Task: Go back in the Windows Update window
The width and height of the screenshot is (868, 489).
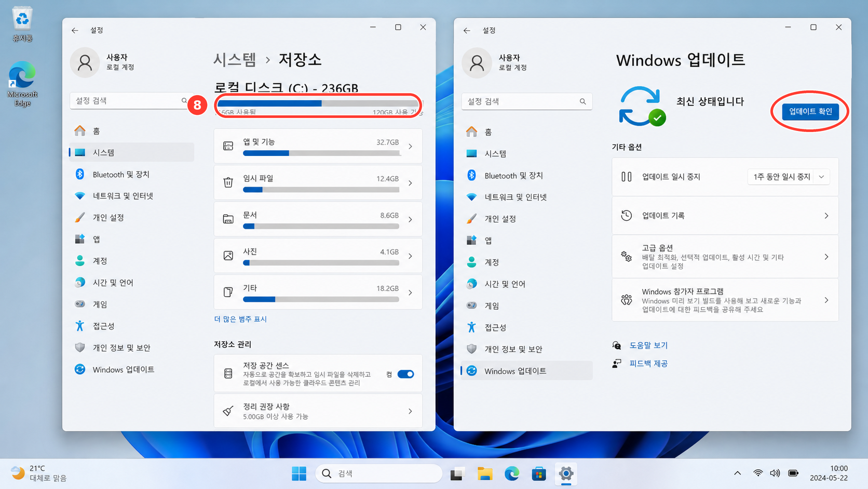Action: click(x=467, y=30)
